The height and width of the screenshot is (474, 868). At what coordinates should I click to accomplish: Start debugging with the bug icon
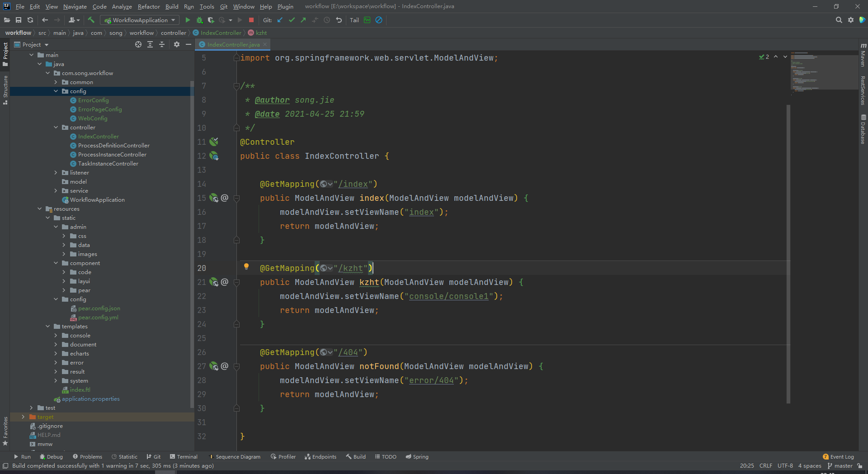pos(199,20)
